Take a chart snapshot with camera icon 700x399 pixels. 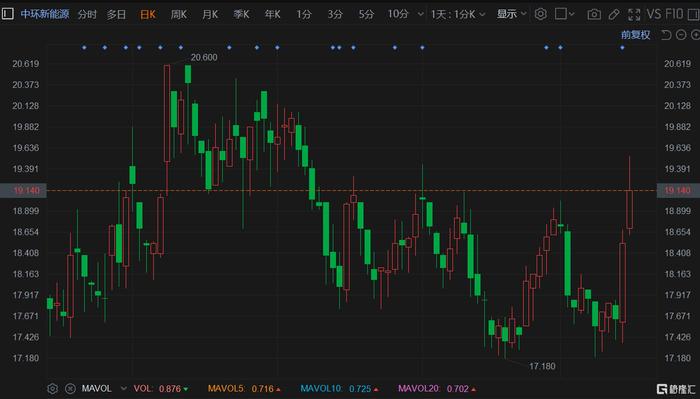[x=594, y=15]
